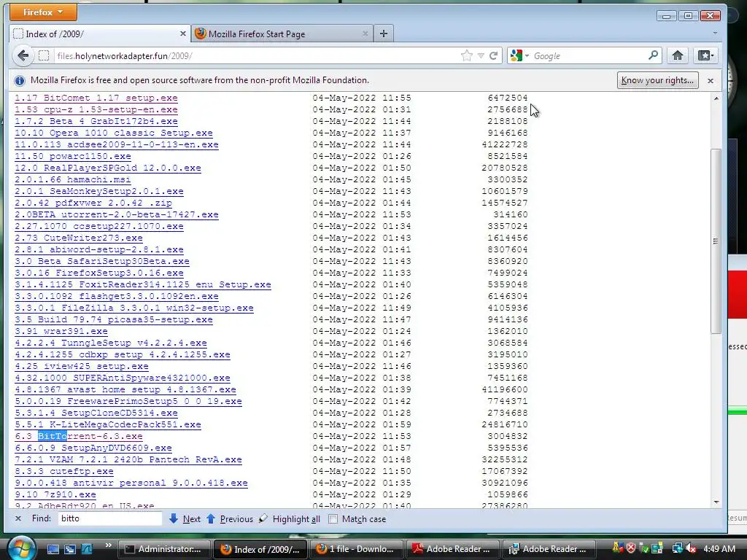This screenshot has height=560, width=747.
Task: Go back with the back arrow button
Action: [x=23, y=55]
